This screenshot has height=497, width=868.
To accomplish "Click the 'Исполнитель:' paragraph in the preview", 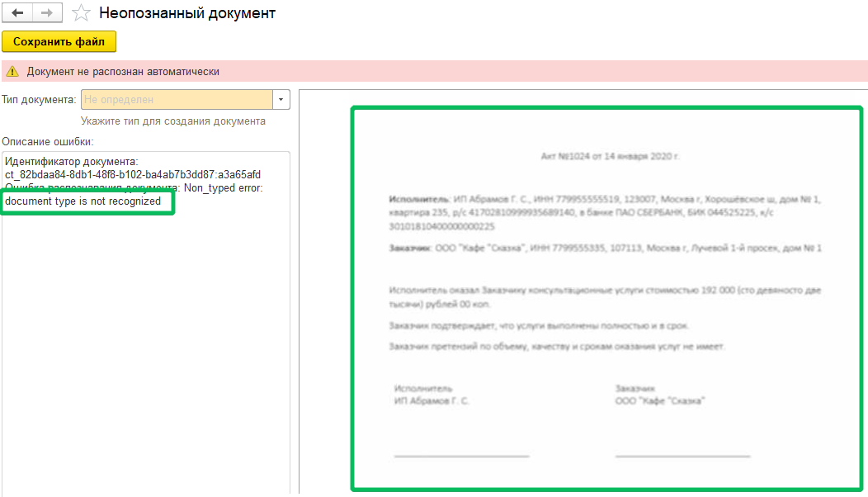I will [x=605, y=213].
